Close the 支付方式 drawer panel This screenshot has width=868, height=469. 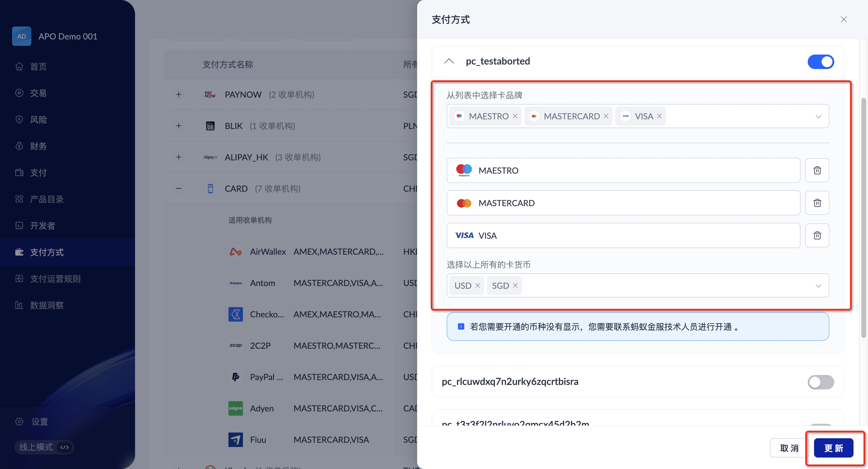tap(843, 20)
